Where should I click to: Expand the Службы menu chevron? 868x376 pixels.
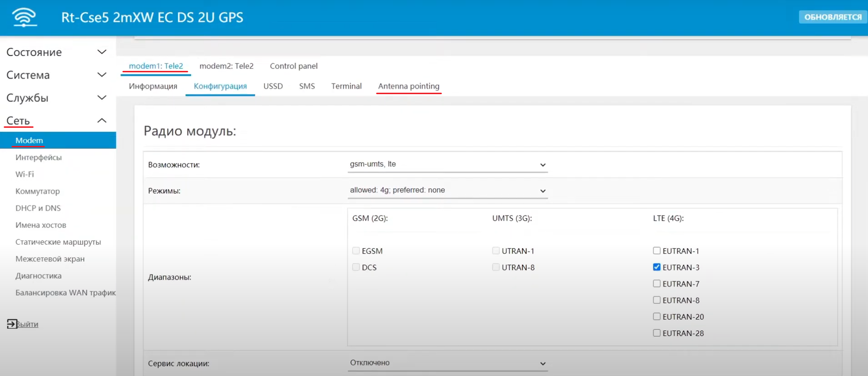point(102,98)
